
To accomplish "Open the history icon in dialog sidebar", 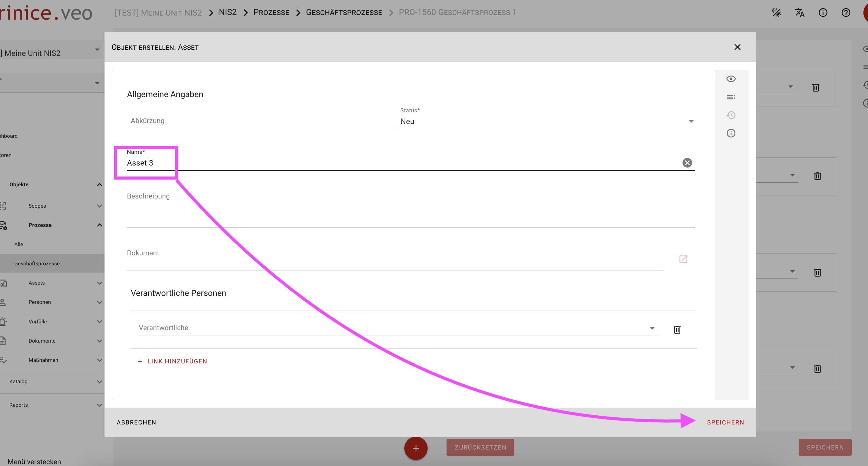I will [x=730, y=115].
